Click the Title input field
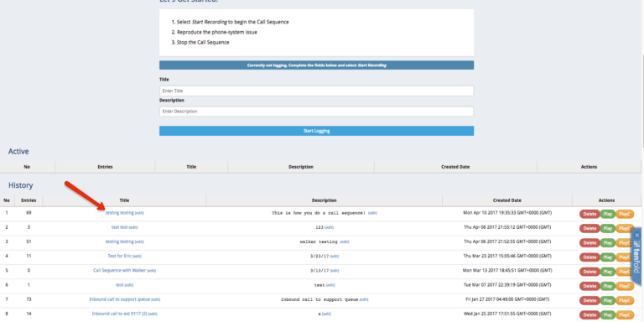This screenshot has height=322, width=644. coord(316,91)
